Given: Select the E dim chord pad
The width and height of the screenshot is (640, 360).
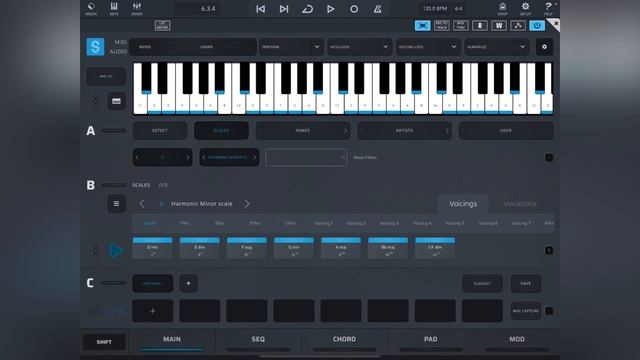Looking at the screenshot, I should point(200,248).
